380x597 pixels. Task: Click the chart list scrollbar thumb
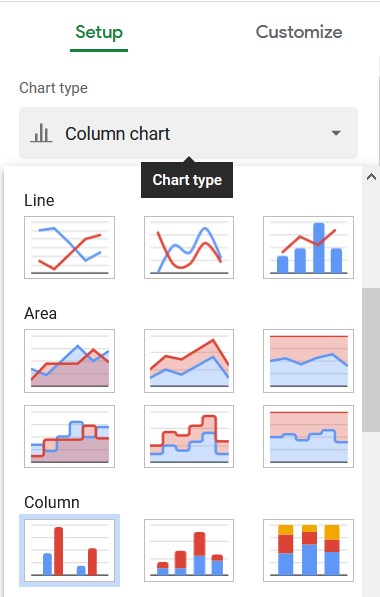371,360
